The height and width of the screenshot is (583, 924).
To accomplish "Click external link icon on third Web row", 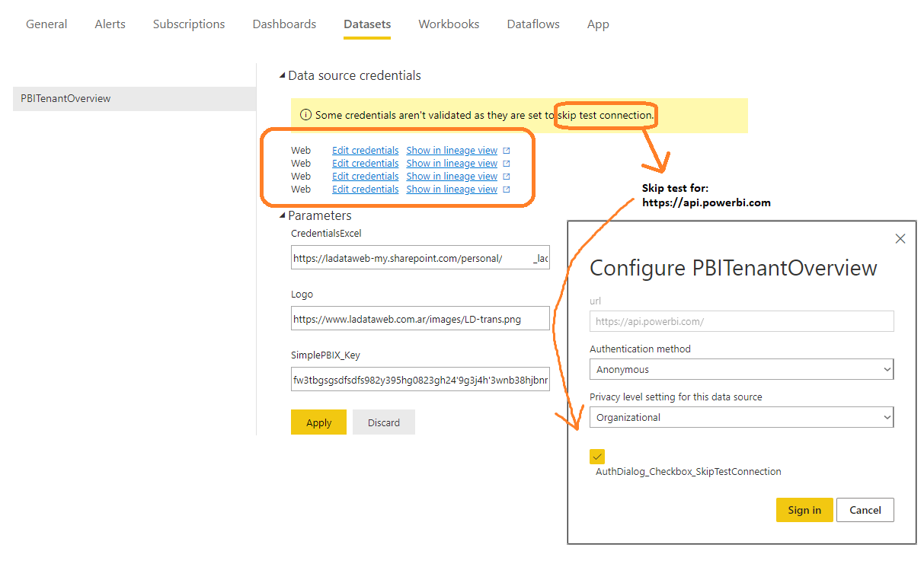I will click(x=507, y=177).
